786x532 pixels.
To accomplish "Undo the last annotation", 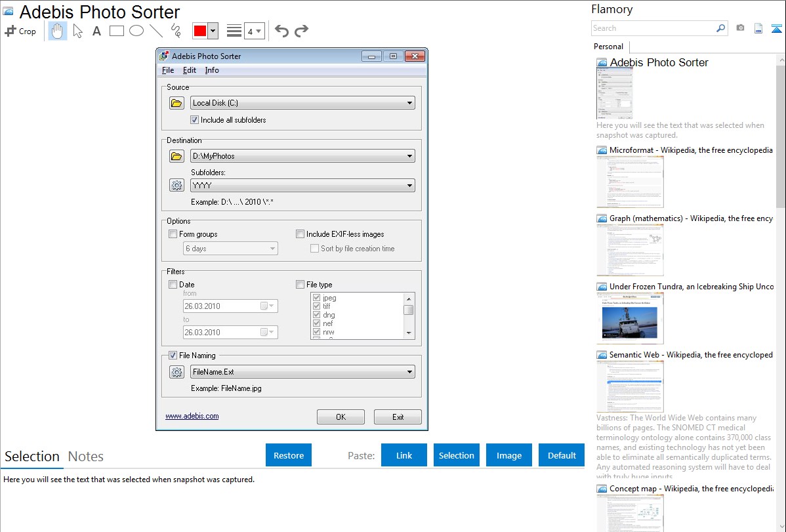I will pos(281,31).
